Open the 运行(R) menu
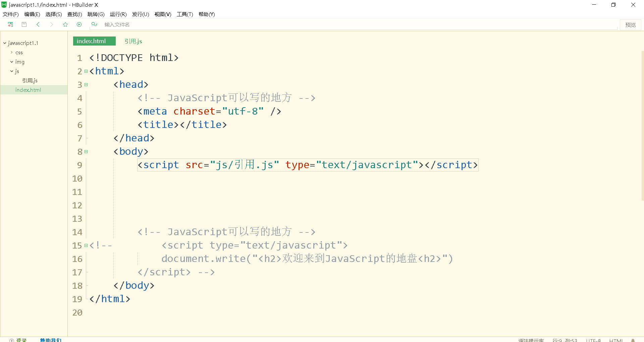This screenshot has width=644, height=342. pos(118,14)
